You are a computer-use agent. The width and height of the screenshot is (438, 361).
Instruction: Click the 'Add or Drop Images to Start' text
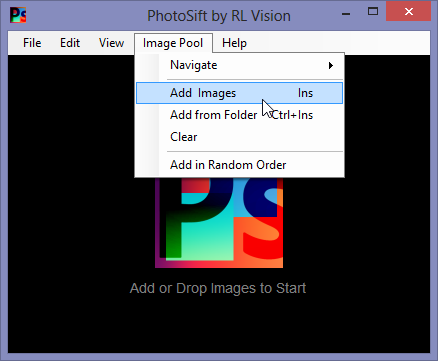(218, 288)
